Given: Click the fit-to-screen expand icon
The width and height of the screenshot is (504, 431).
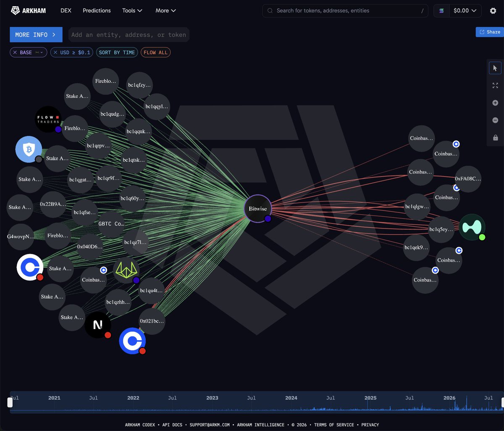Looking at the screenshot, I should point(495,85).
